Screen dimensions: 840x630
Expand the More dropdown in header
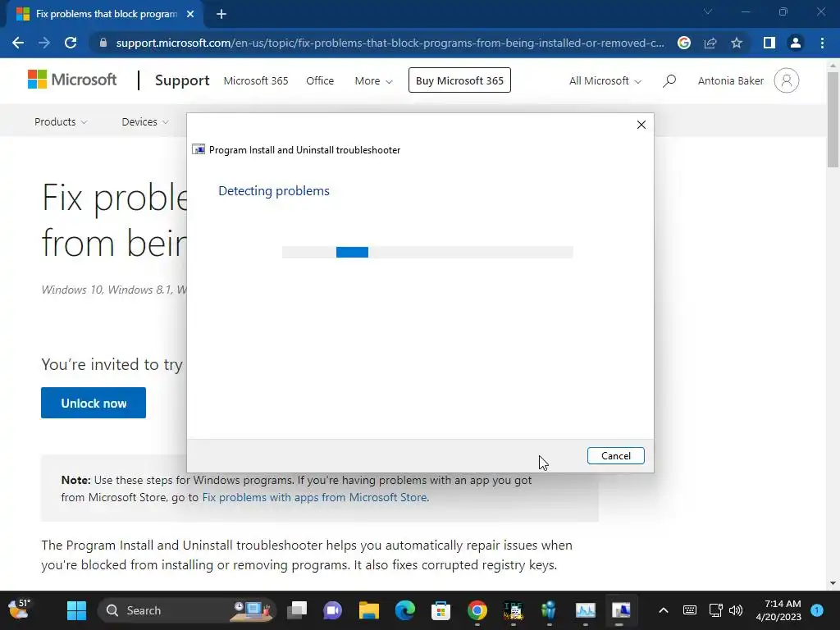coord(373,81)
